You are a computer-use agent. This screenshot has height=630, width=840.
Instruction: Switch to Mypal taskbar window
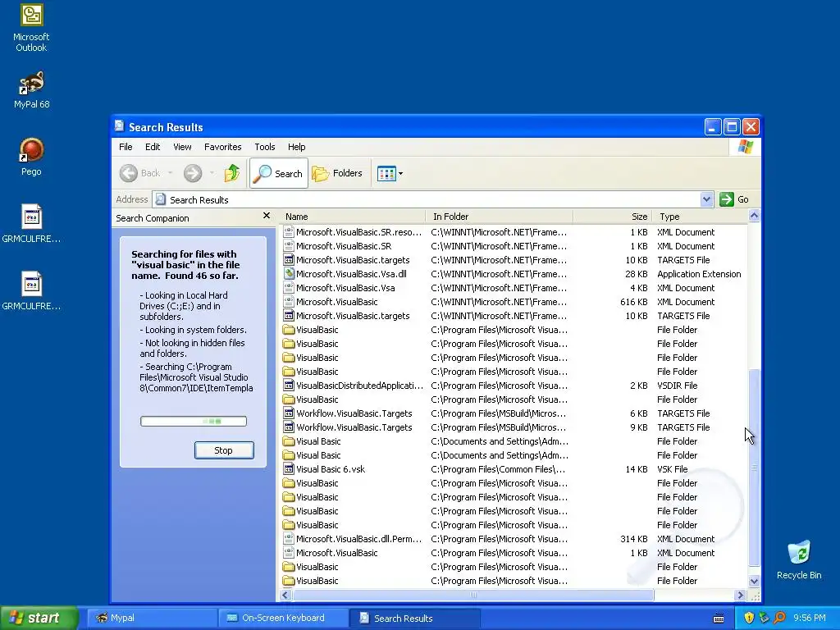(x=152, y=618)
